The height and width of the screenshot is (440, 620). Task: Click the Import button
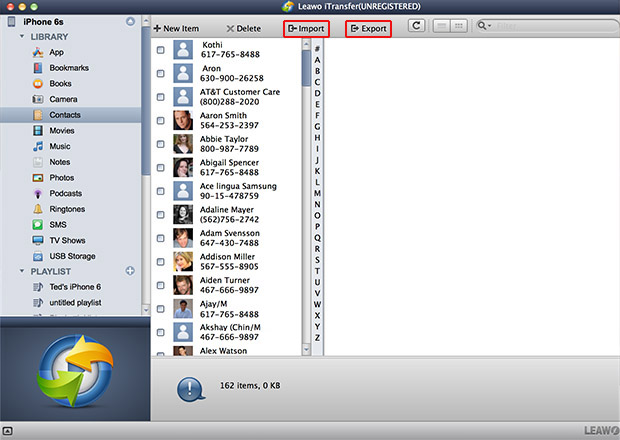pyautogui.click(x=306, y=30)
